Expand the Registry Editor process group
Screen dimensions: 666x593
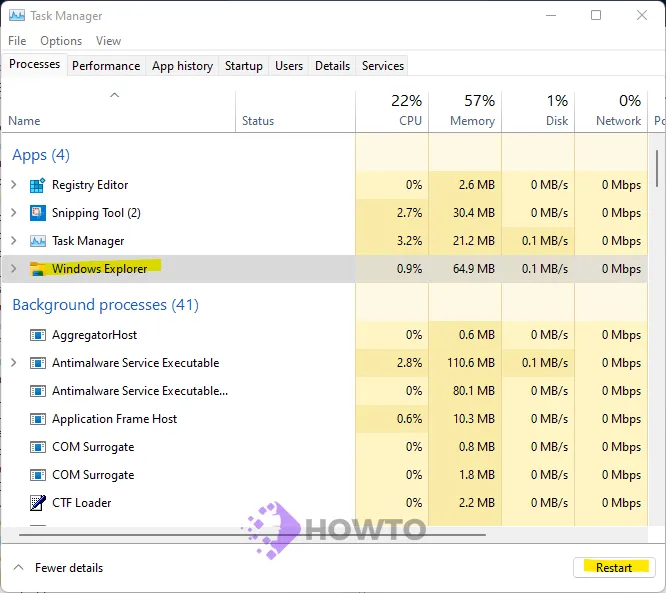point(14,185)
